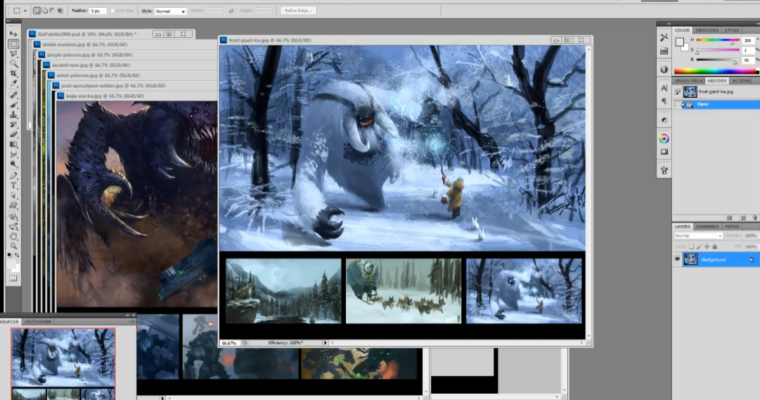The height and width of the screenshot is (400, 760).
Task: Switch to the Actions tab
Action: [741, 80]
